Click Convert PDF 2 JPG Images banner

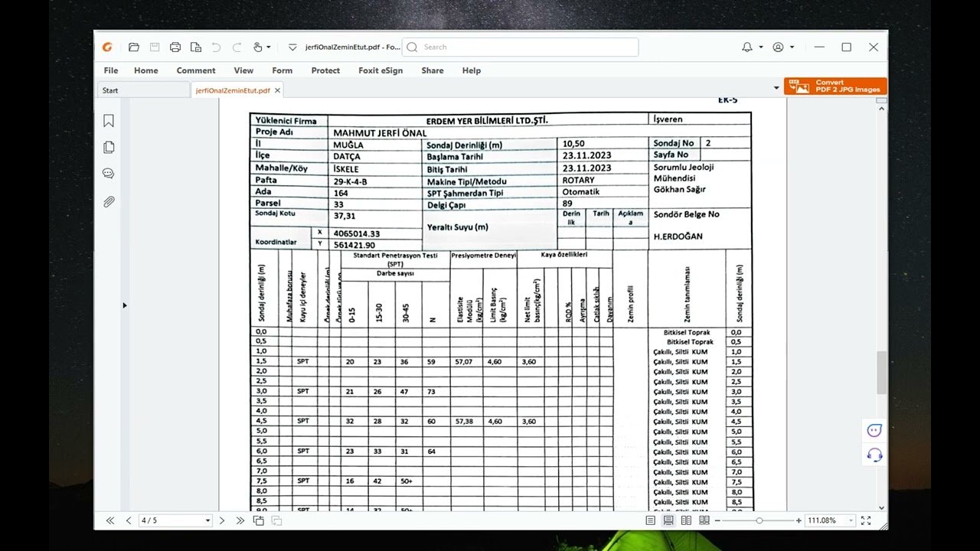(x=835, y=86)
